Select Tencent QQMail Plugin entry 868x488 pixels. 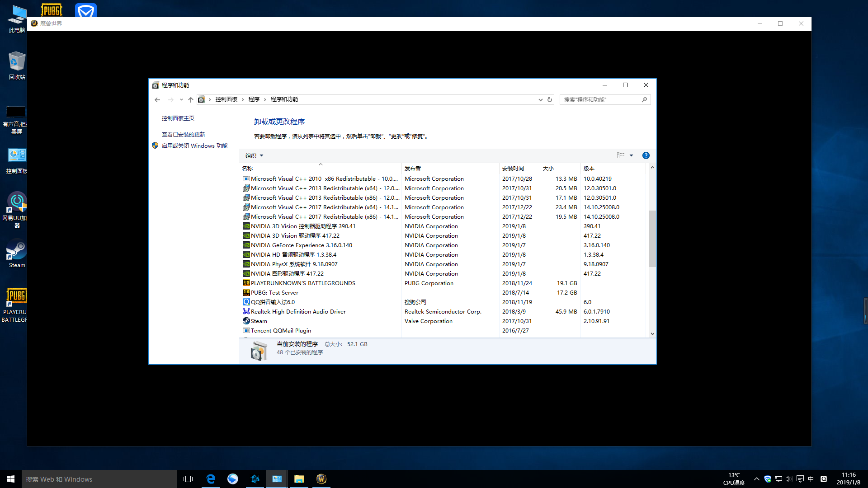444,330
